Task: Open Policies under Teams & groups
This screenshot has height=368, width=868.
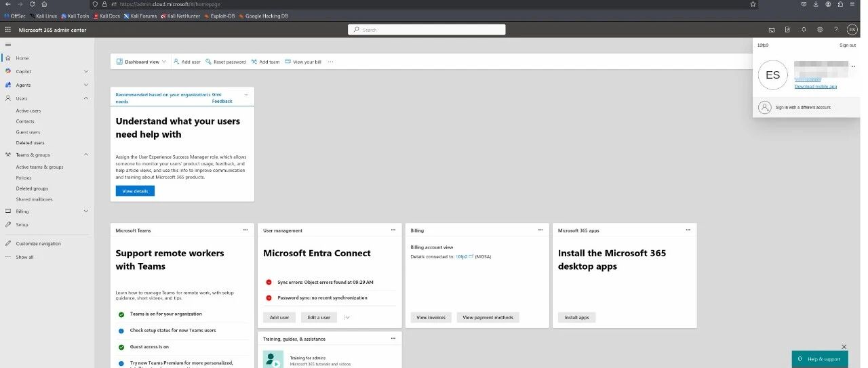Action: (24, 178)
